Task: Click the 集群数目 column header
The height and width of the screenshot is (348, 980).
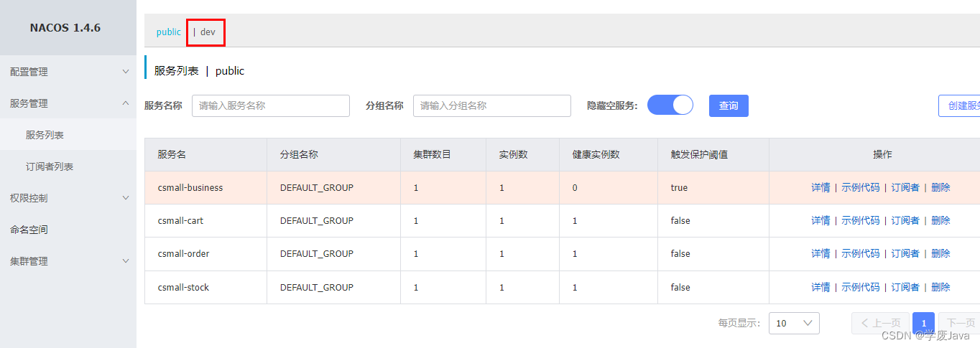Action: 433,154
